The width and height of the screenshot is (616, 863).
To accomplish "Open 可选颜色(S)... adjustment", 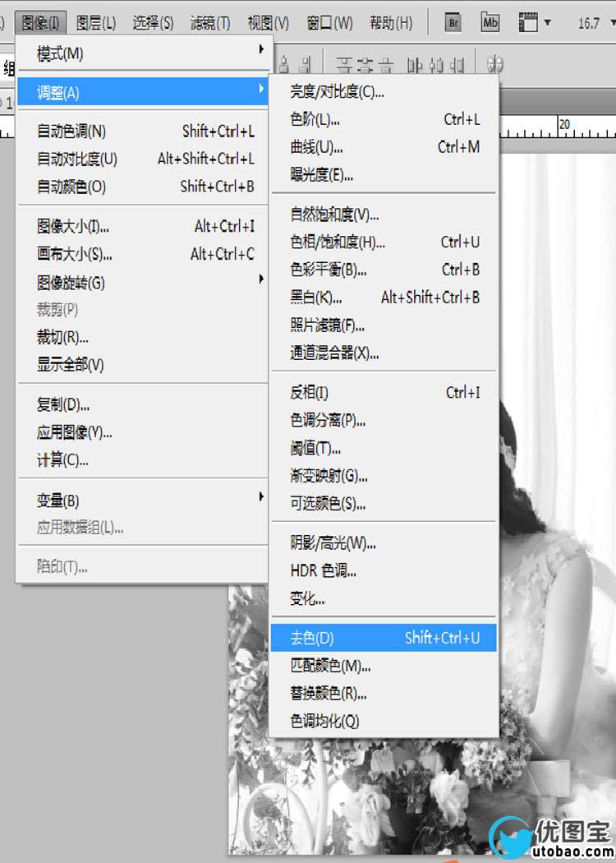I will click(384, 503).
